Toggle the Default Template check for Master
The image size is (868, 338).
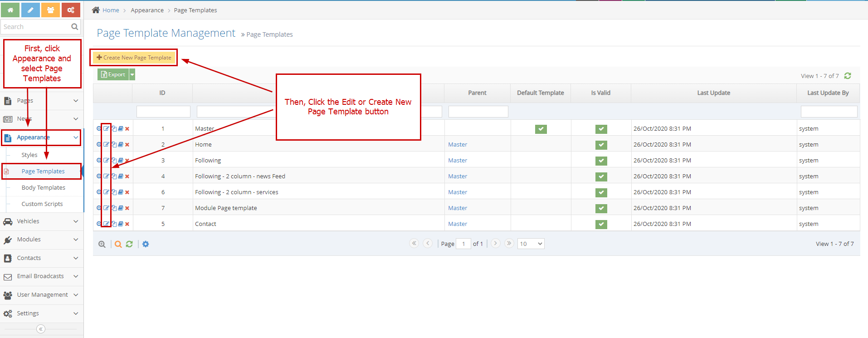point(541,129)
